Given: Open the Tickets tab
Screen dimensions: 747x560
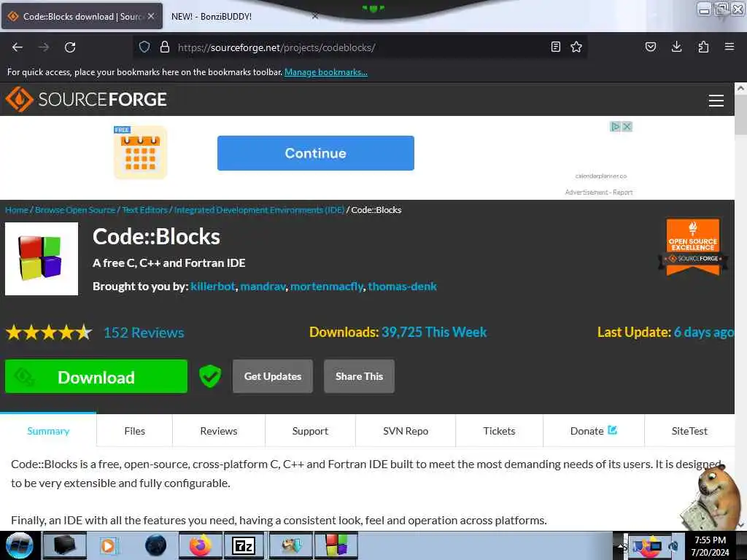Looking at the screenshot, I should 499,430.
